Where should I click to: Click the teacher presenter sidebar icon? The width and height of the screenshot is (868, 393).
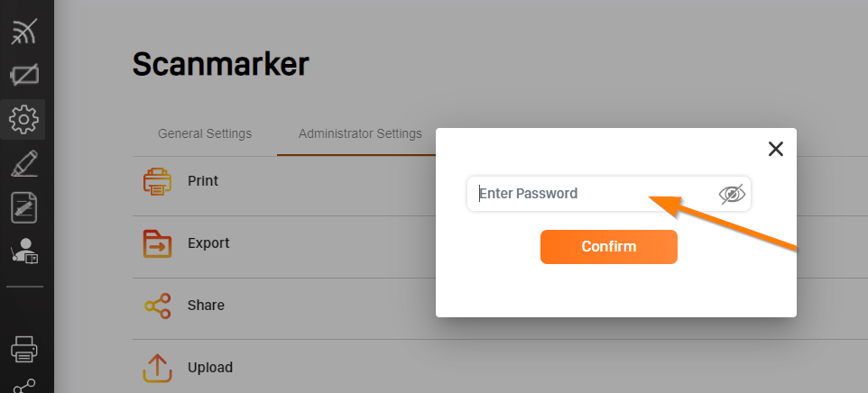pos(24,251)
